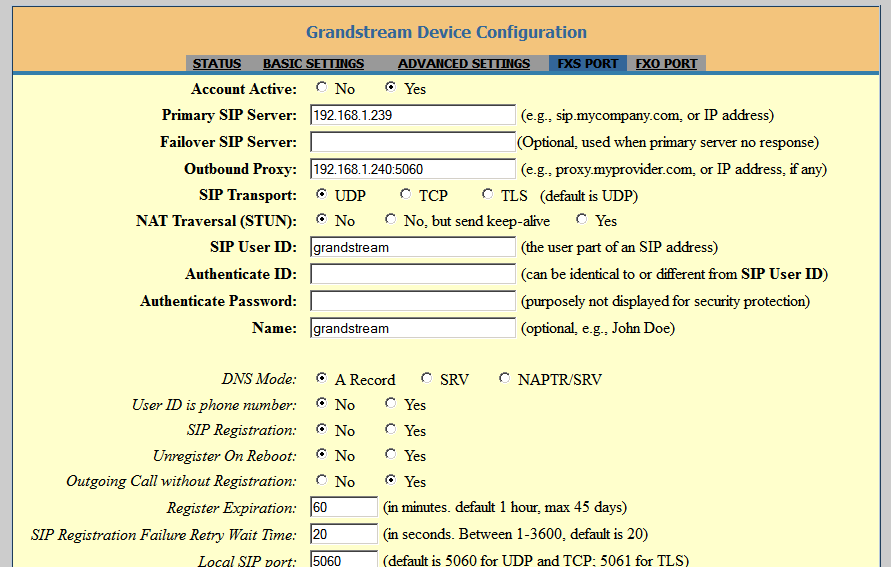Image resolution: width=891 pixels, height=567 pixels.
Task: Click the Failover SIP Server field
Action: coord(413,142)
